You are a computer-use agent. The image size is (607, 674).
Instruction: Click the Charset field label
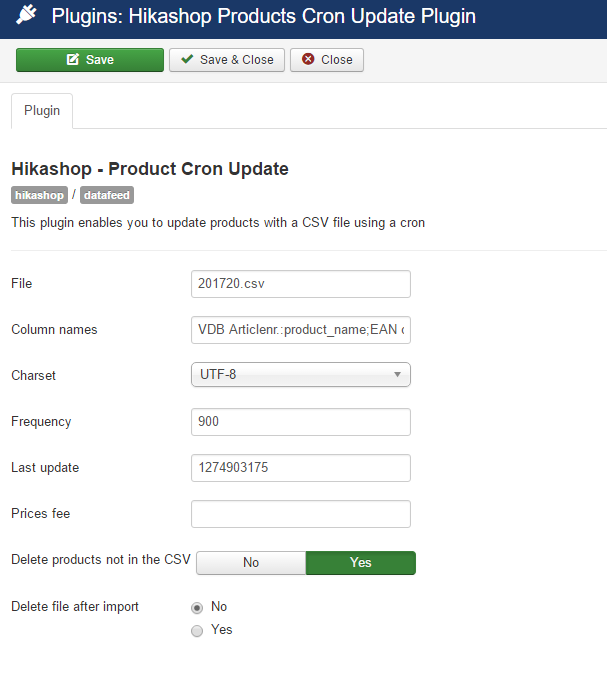click(x=34, y=375)
